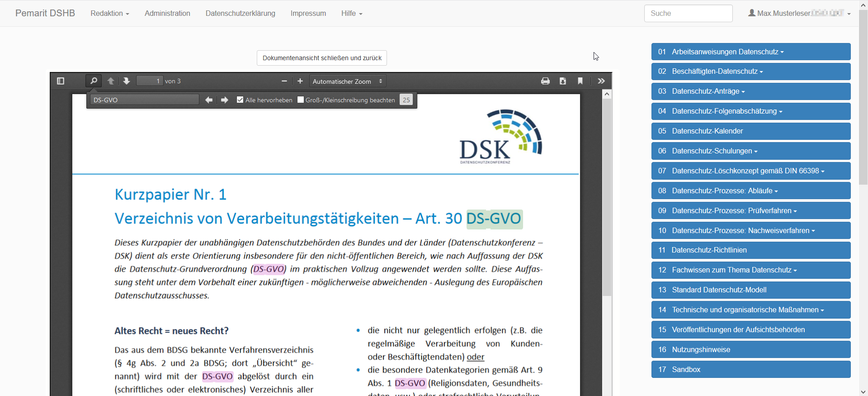The height and width of the screenshot is (396, 868).
Task: Click the bookmark current view icon
Action: [580, 81]
